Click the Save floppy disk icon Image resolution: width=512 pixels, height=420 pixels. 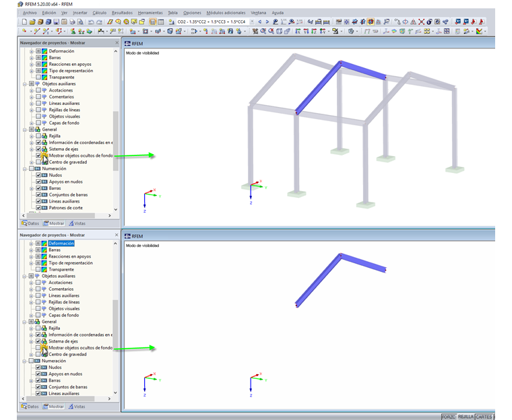click(x=57, y=22)
